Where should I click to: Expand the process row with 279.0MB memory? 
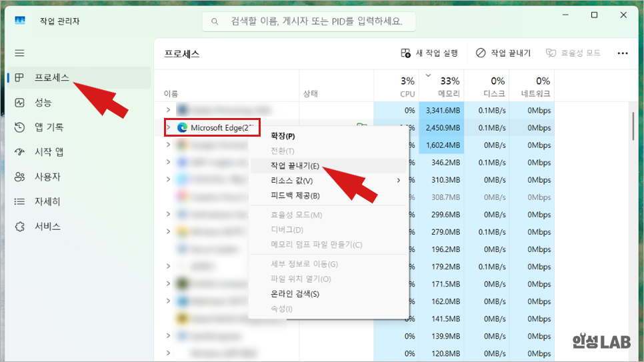(169, 232)
